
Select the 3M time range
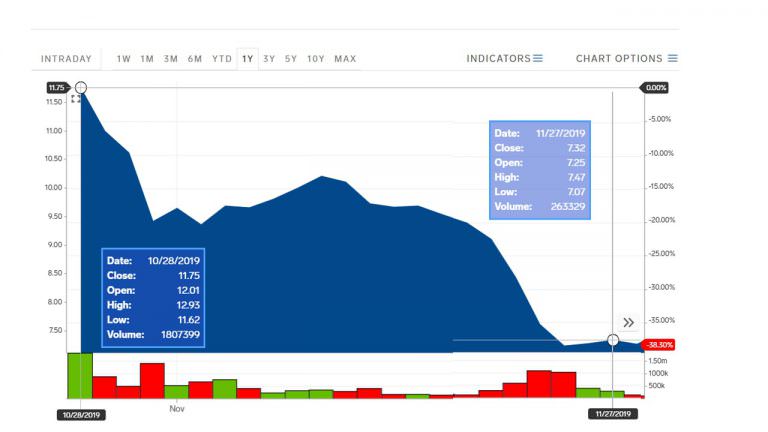170,59
